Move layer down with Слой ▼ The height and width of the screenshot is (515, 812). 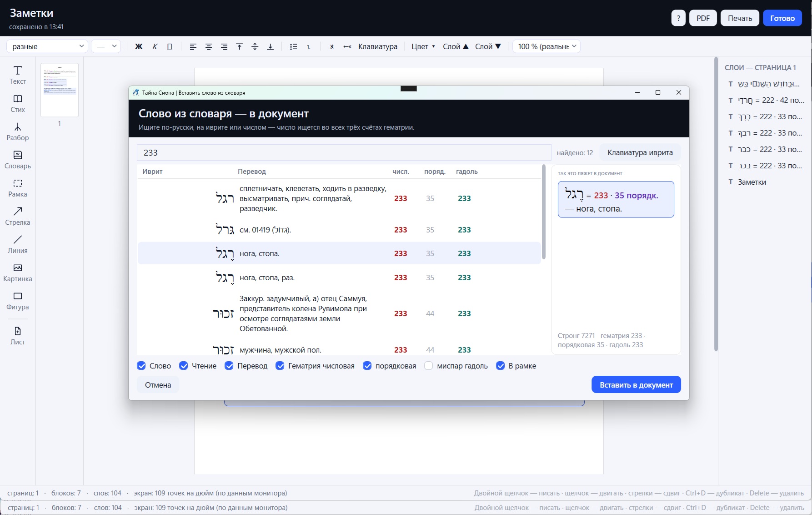pyautogui.click(x=488, y=46)
